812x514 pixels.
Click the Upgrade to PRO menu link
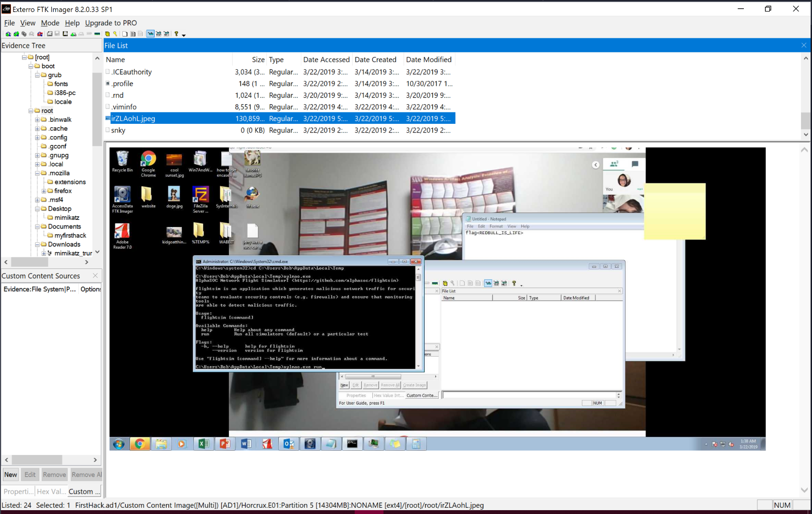111,23
